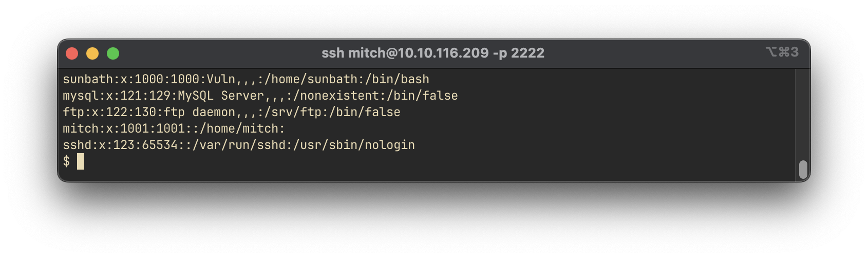Click the mitch:x:1001:1001 entry start
868x258 pixels.
pos(124,128)
